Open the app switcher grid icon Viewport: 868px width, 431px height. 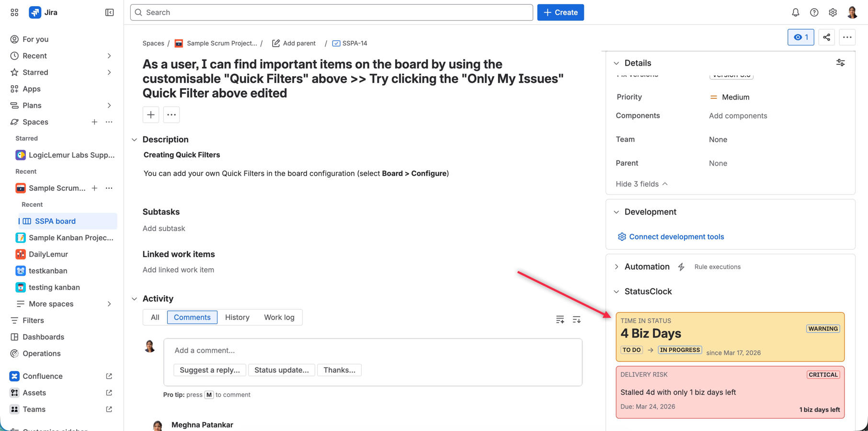(x=14, y=12)
